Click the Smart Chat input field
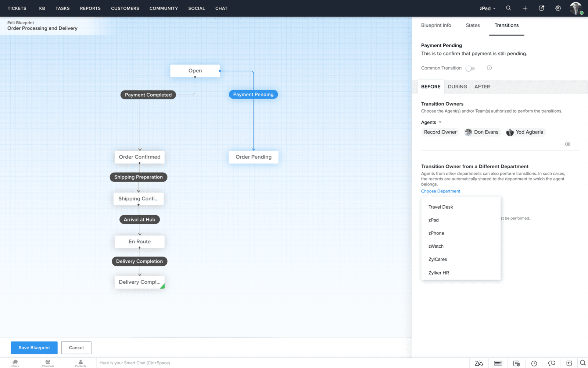 click(282, 363)
